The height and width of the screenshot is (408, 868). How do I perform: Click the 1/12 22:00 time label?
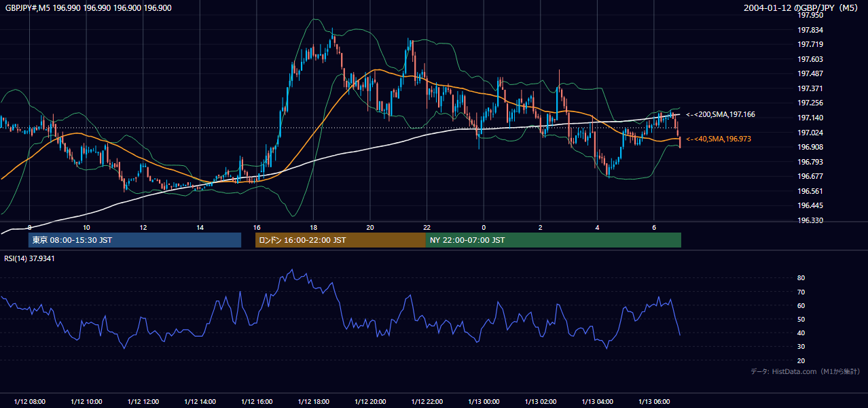click(x=427, y=401)
